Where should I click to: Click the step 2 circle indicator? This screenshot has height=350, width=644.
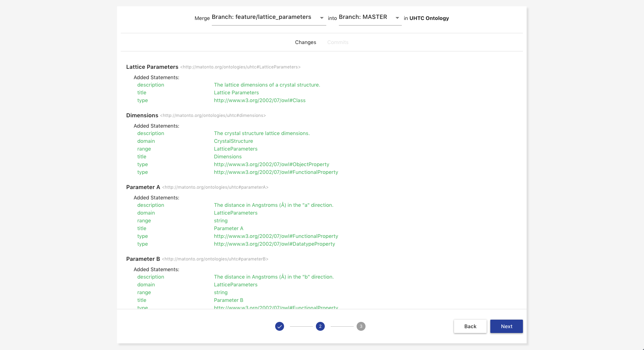click(320, 326)
